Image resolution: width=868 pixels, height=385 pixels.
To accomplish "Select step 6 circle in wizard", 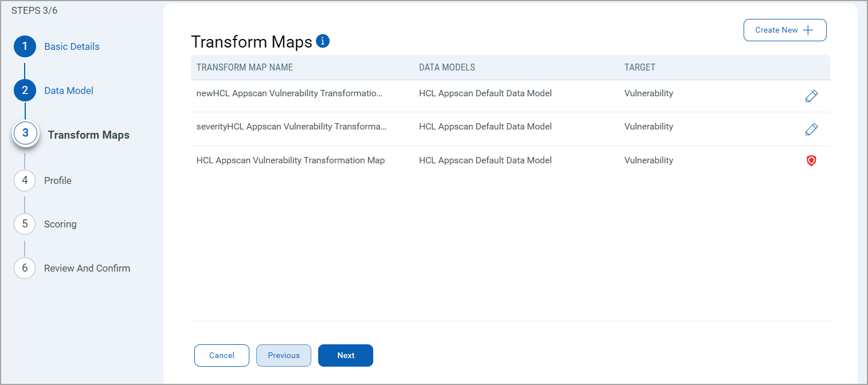I will (25, 268).
